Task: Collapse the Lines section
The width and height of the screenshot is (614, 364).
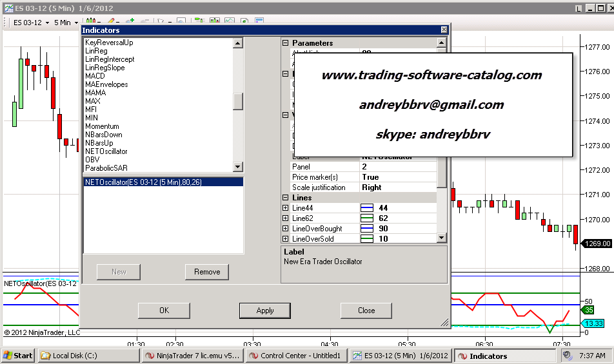Action: 286,198
